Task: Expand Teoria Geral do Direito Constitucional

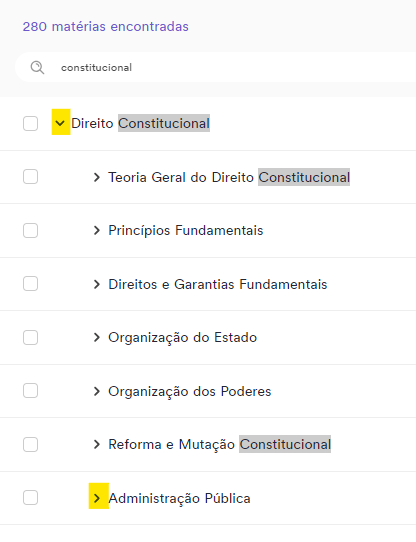Action: tap(97, 177)
